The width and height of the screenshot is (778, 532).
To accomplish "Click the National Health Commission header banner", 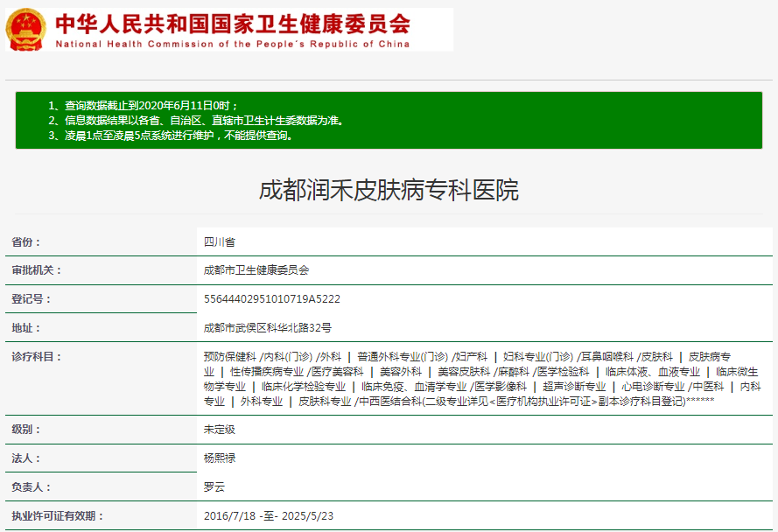I will click(229, 29).
